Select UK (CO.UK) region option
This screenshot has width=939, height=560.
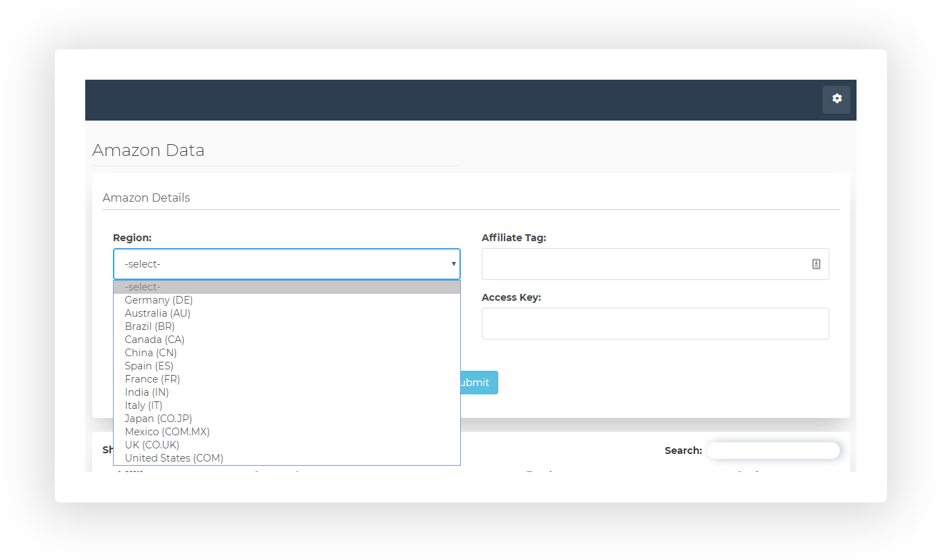point(152,445)
